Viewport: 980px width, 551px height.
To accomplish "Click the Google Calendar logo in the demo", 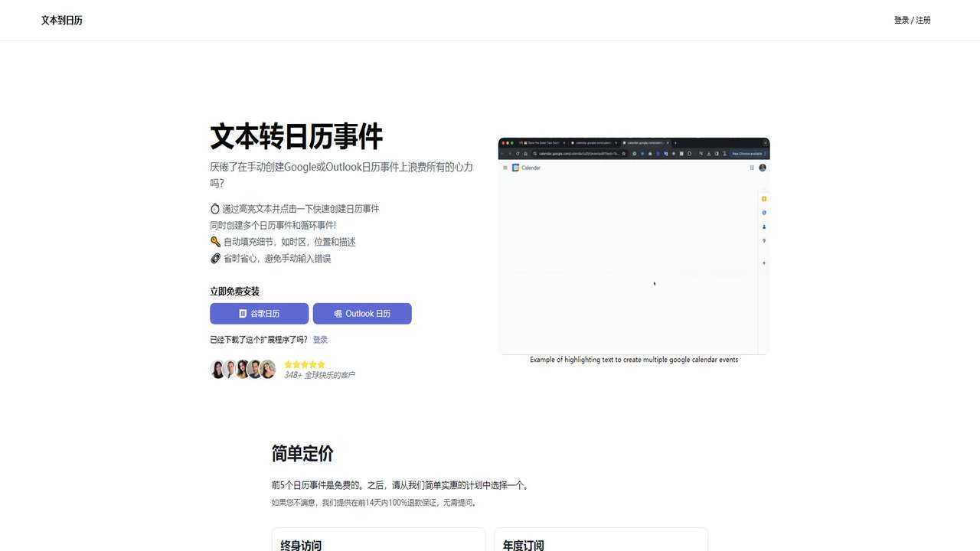I will 516,168.
